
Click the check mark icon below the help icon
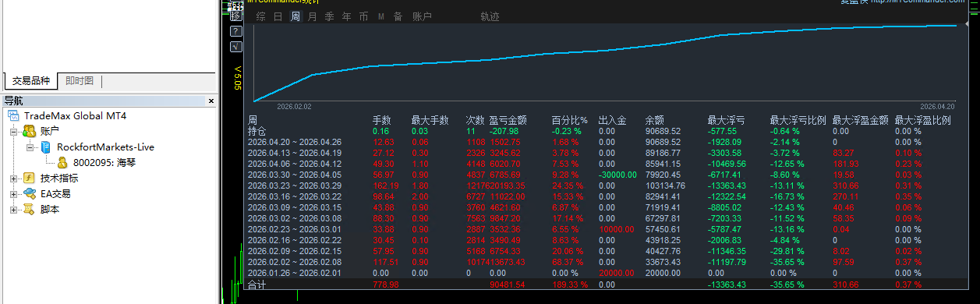click(x=236, y=46)
